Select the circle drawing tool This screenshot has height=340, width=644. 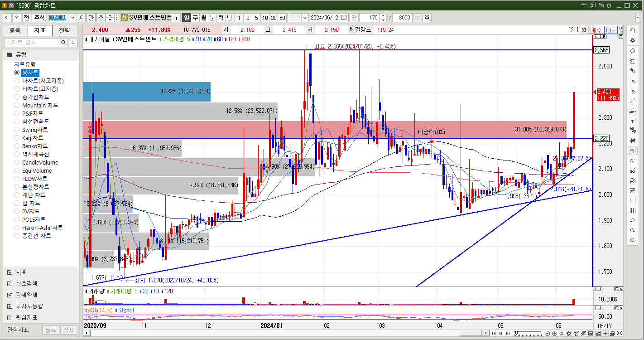(x=633, y=51)
